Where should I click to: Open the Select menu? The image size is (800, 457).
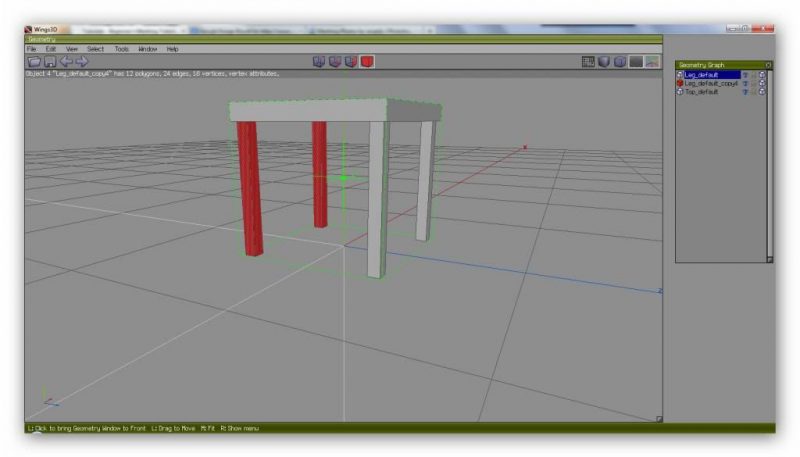click(x=95, y=49)
